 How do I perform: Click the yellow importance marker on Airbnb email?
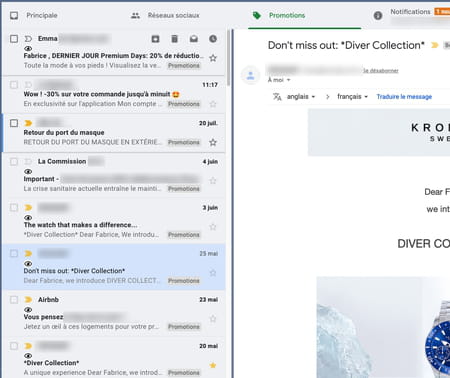pos(28,300)
